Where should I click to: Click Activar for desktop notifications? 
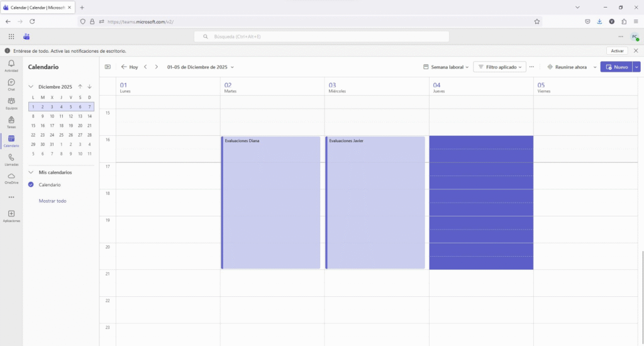tap(617, 51)
